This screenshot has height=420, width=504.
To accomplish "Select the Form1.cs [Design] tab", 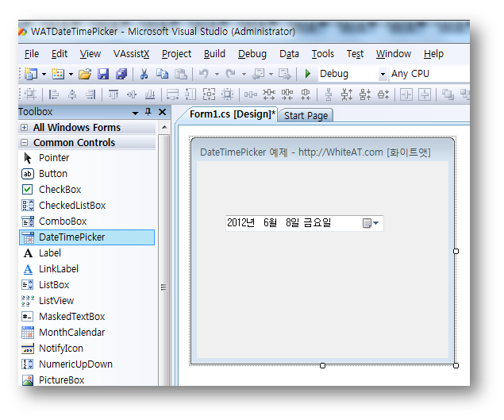I will 232,114.
